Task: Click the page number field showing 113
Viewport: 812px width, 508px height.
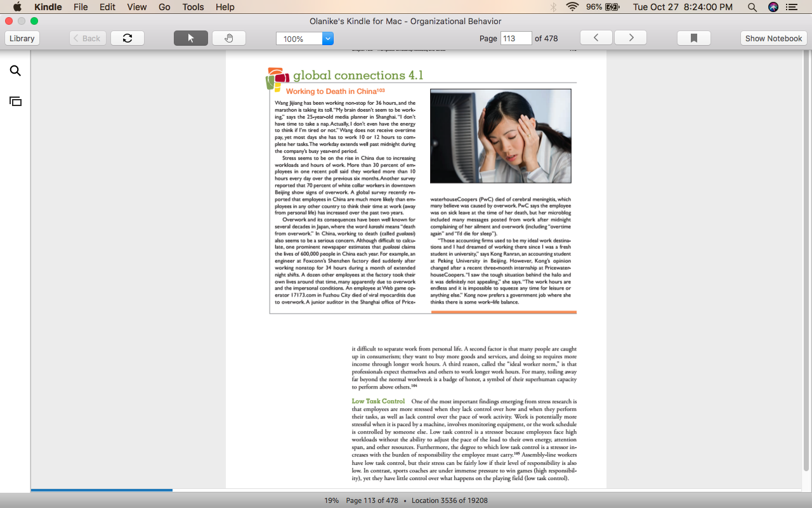Action: coord(516,38)
